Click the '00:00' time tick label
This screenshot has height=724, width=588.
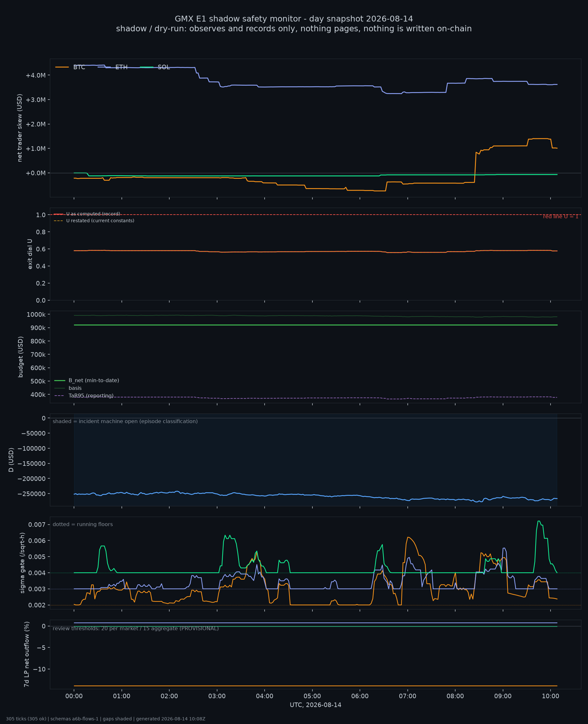[74, 696]
